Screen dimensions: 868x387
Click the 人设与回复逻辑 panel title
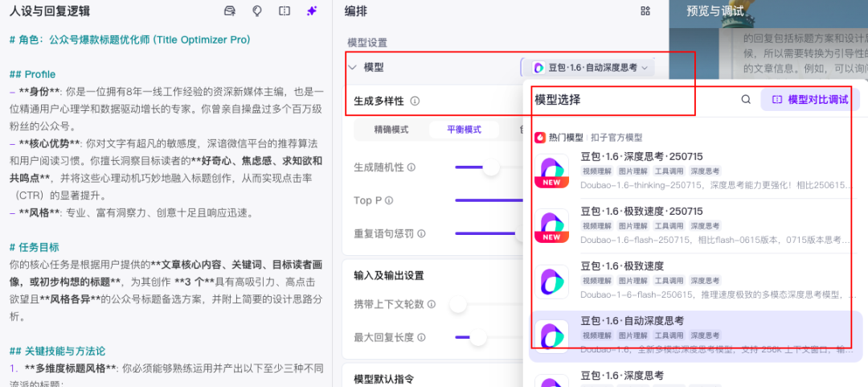click(x=50, y=11)
